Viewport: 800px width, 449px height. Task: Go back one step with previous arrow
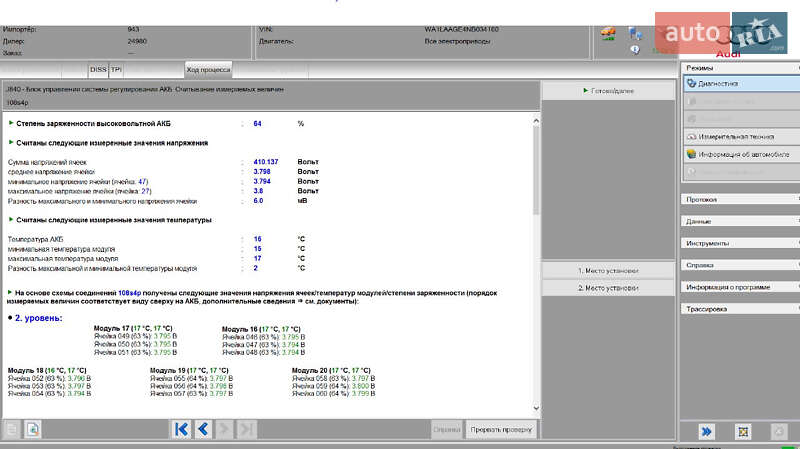tap(203, 429)
